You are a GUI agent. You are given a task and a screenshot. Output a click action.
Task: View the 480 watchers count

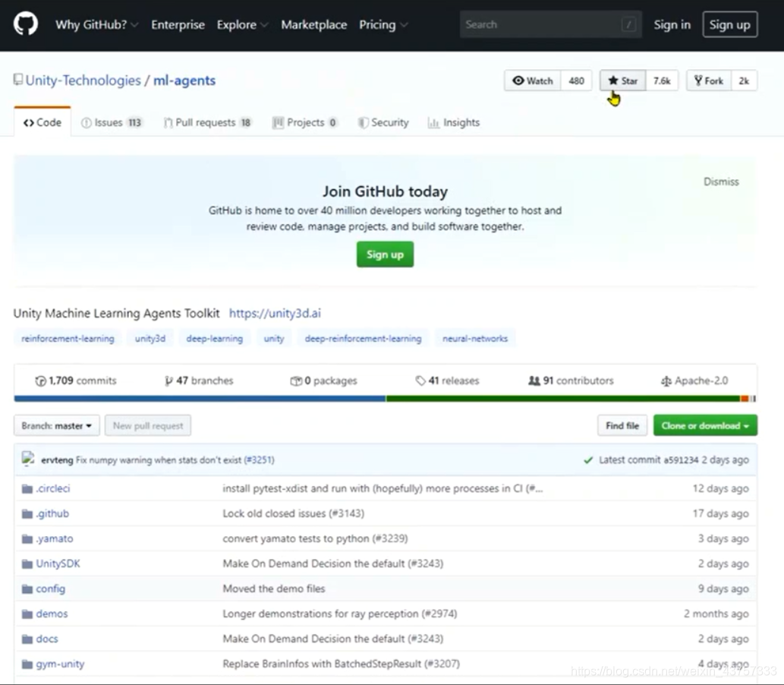(577, 80)
